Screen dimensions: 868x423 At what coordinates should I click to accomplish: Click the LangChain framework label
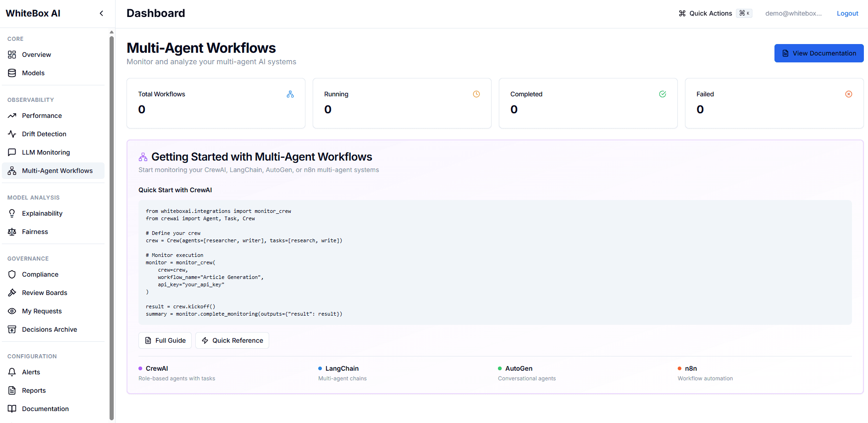342,368
